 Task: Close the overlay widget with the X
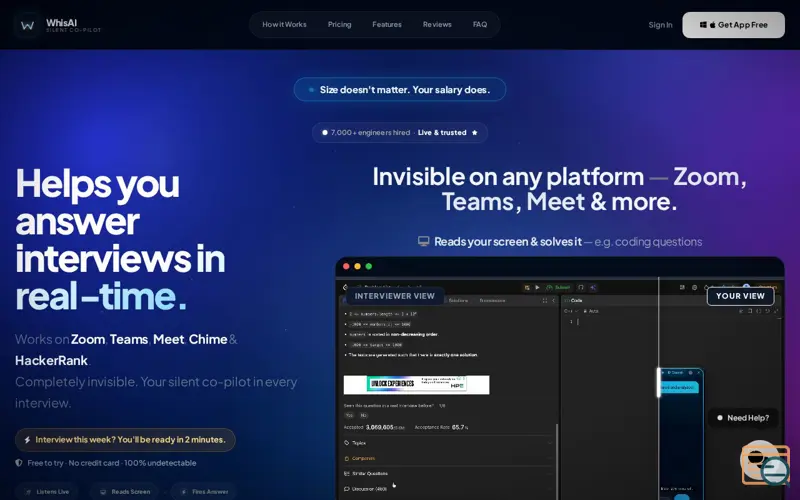point(698,373)
